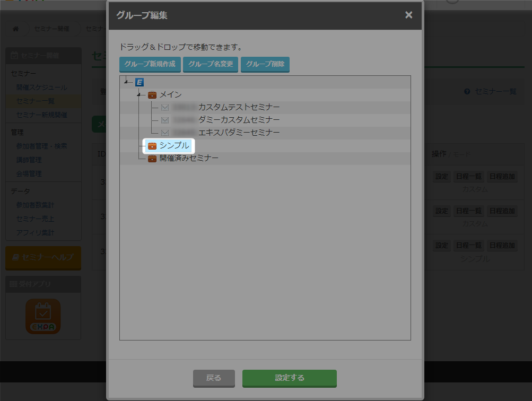Open セミナー開催 breadcrumb link
This screenshot has height=401, width=532.
[x=52, y=29]
